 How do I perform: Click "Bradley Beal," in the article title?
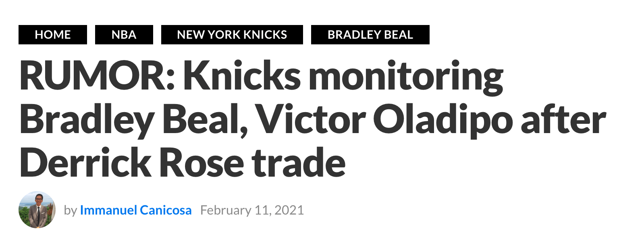(x=133, y=120)
